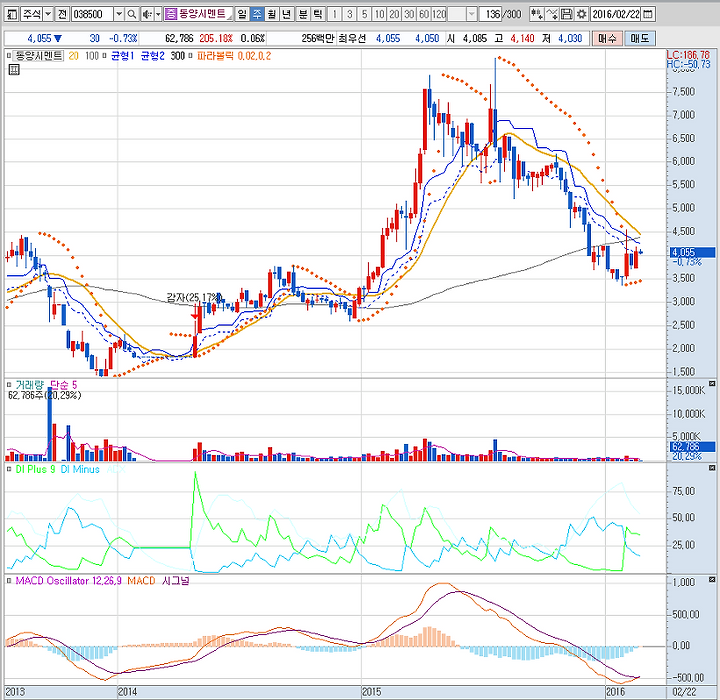
Task: Select the 20 interval button
Action: [x=394, y=14]
